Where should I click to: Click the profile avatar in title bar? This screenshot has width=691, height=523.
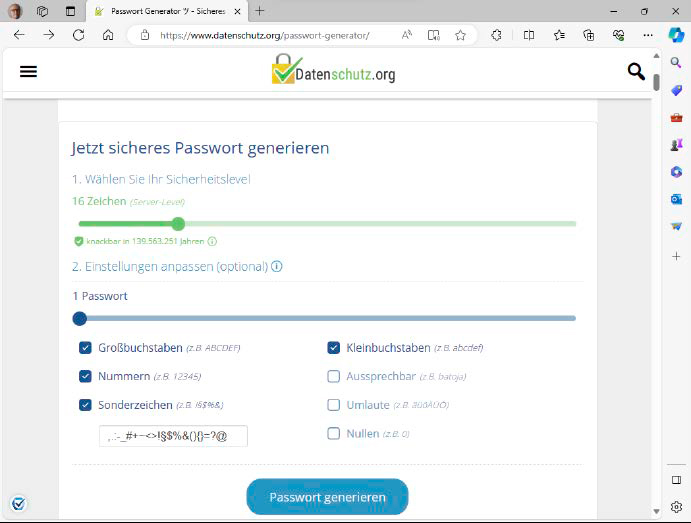(x=15, y=11)
